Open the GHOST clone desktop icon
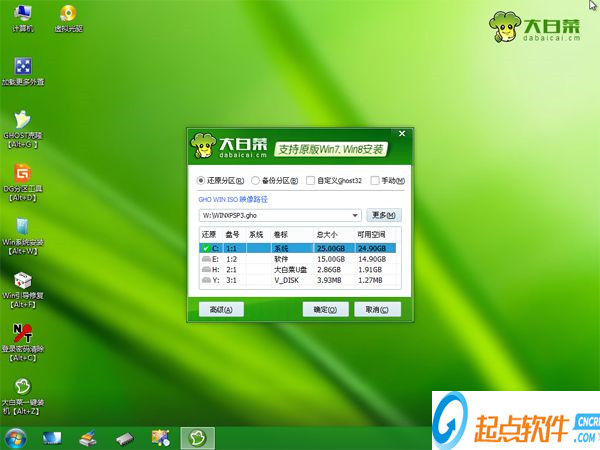The width and height of the screenshot is (600, 450). 23,129
